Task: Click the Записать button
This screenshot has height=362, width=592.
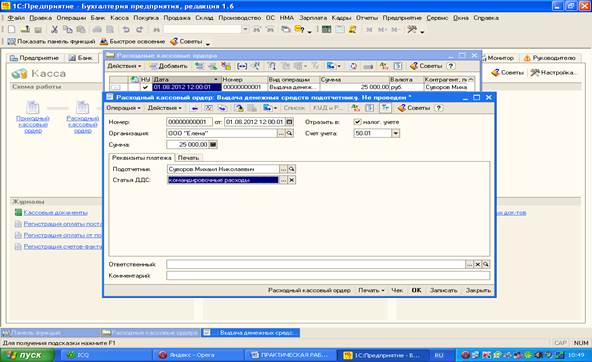Action: (443, 290)
